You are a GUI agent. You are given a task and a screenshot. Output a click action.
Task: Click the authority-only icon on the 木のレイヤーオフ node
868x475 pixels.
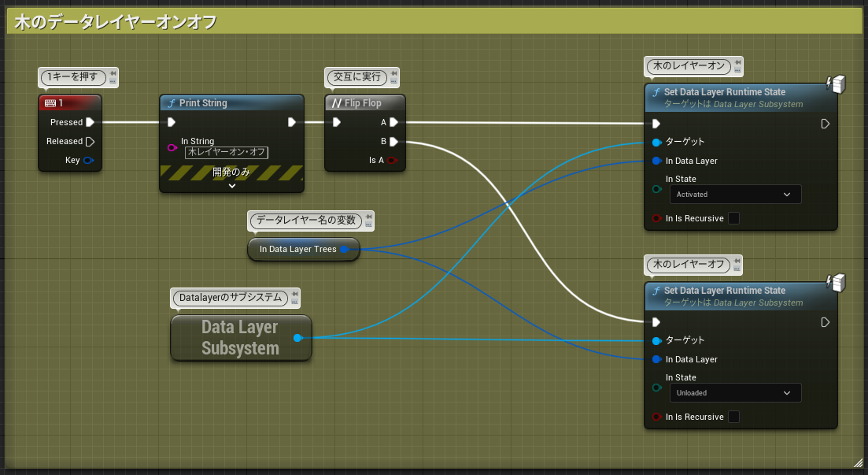coord(836,283)
